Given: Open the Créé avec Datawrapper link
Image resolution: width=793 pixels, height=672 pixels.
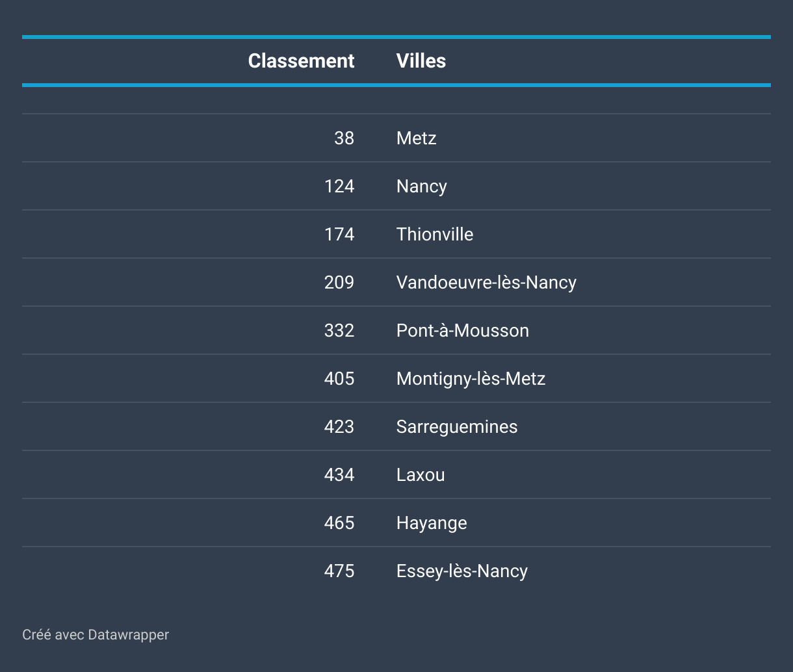Looking at the screenshot, I should (96, 635).
